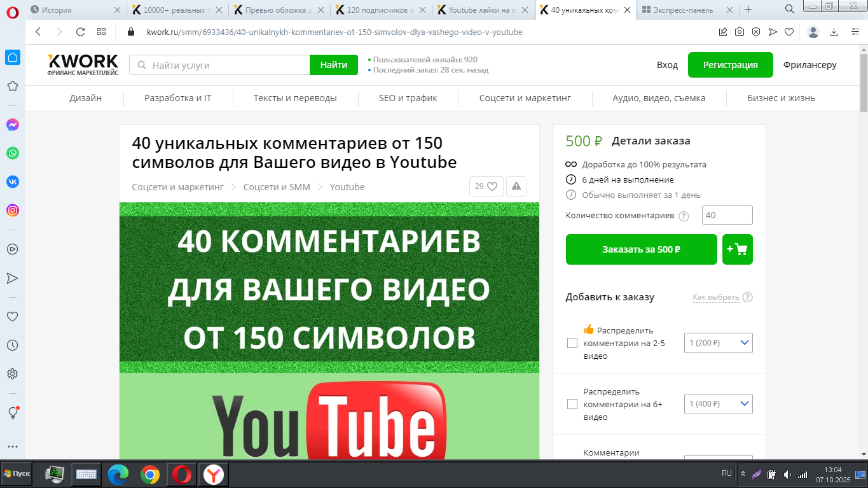Open VK messenger in Opera sidebar
Screen dimensions: 868x488
tap(13, 181)
